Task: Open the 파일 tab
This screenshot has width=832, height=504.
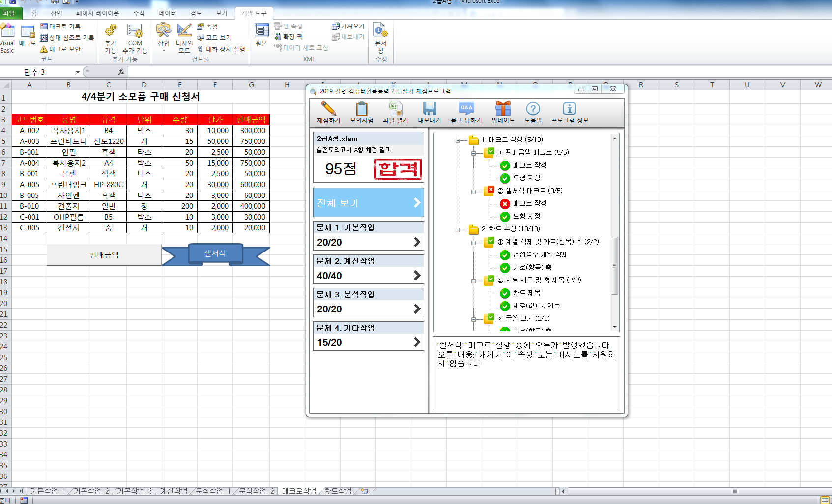Action: (x=9, y=13)
